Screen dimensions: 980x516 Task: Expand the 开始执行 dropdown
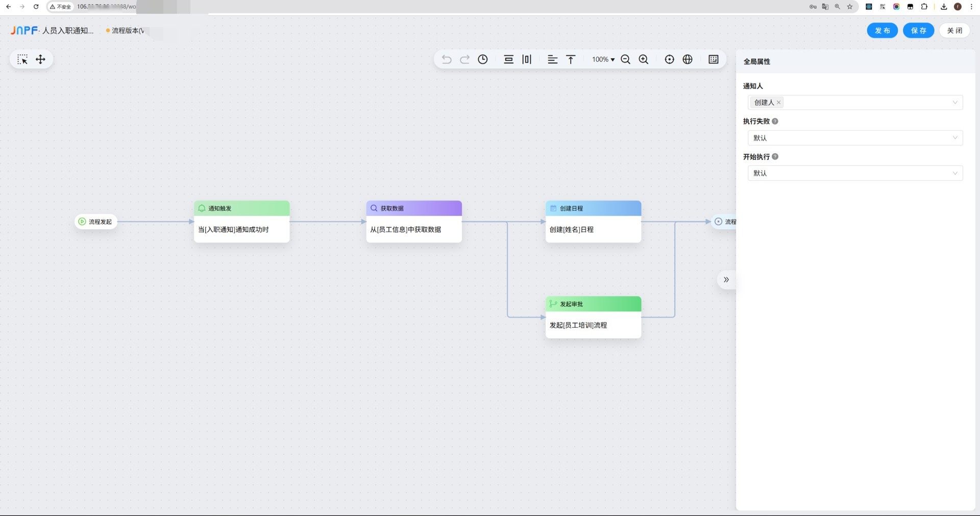pos(855,173)
